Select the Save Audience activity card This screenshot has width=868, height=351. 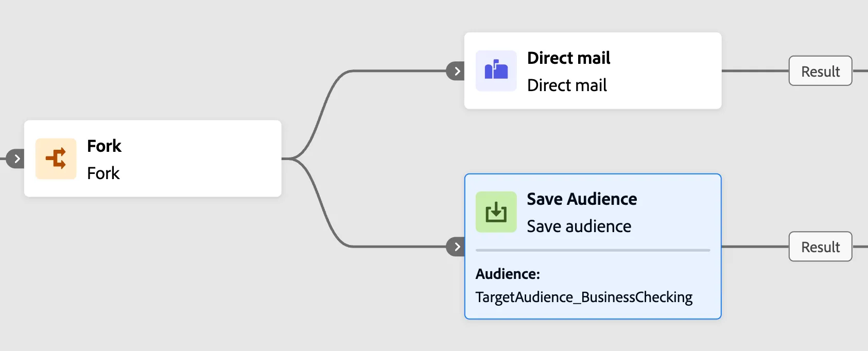pyautogui.click(x=593, y=247)
